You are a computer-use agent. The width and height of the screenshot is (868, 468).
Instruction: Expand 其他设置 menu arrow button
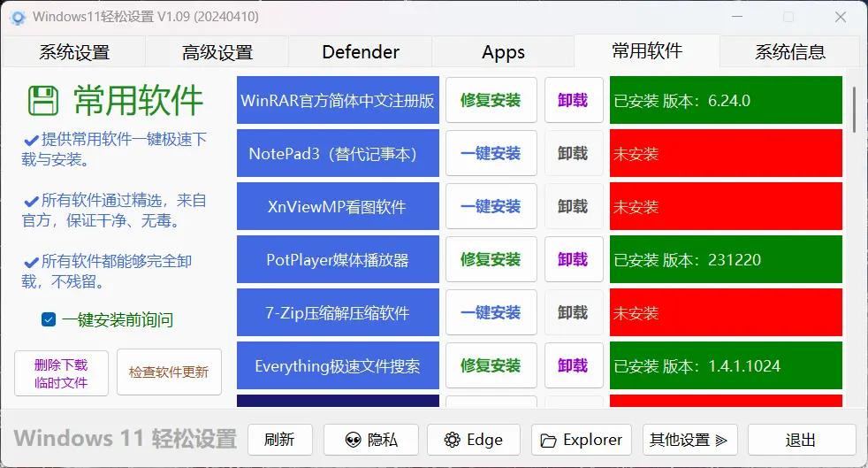click(x=689, y=440)
